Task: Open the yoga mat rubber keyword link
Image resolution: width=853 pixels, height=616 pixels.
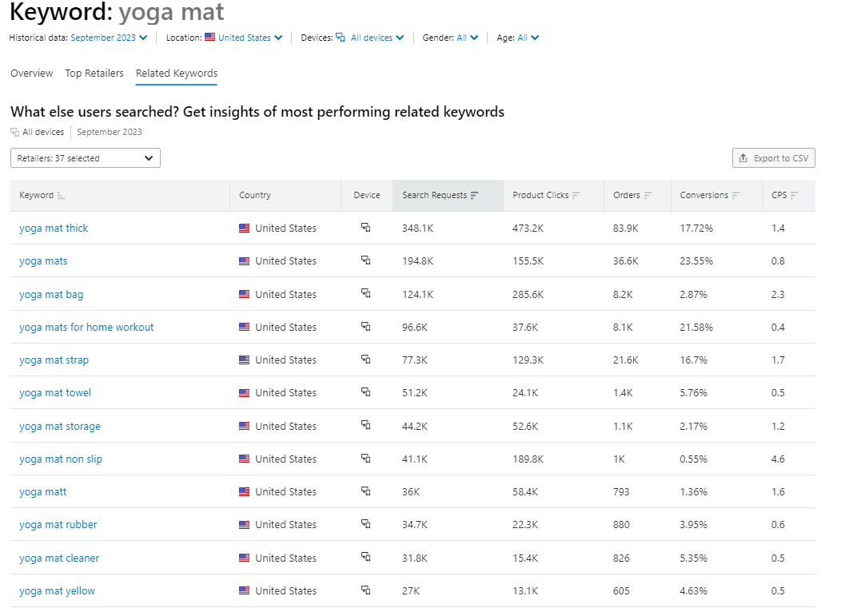Action: pos(58,525)
